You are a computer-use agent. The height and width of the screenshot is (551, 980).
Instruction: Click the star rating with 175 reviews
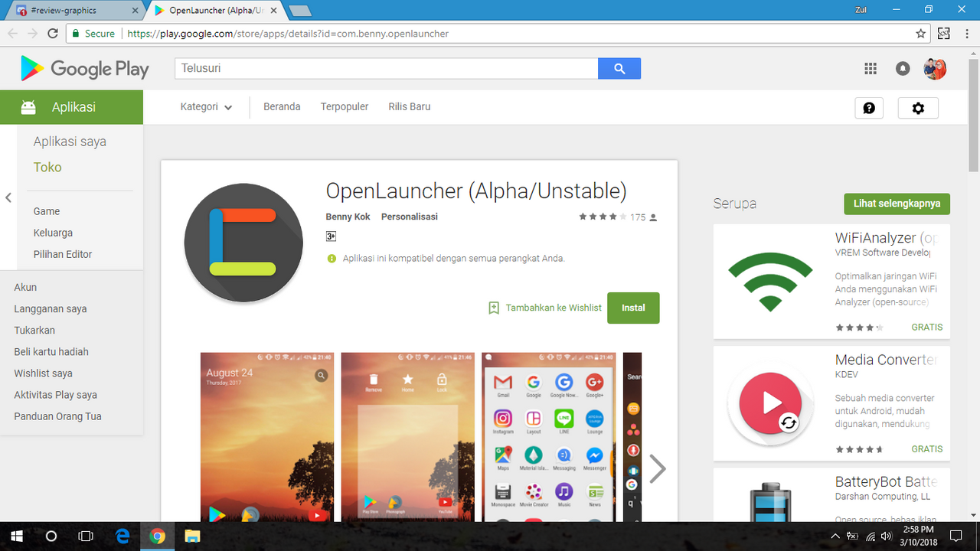pyautogui.click(x=618, y=217)
